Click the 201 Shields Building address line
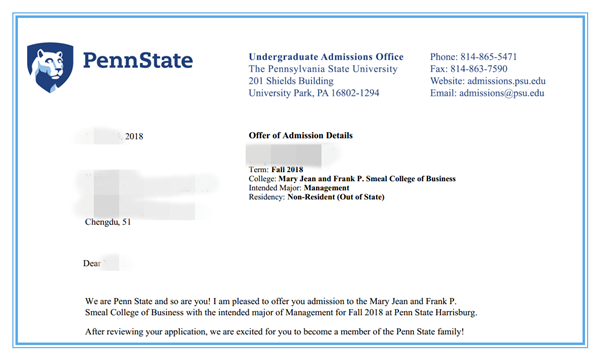The height and width of the screenshot is (360, 600). coord(291,81)
